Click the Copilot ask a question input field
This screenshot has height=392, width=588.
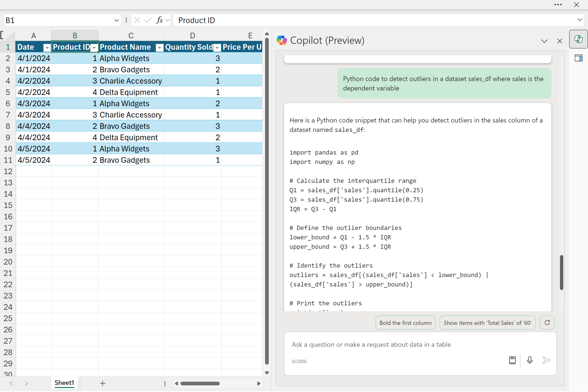pos(402,345)
